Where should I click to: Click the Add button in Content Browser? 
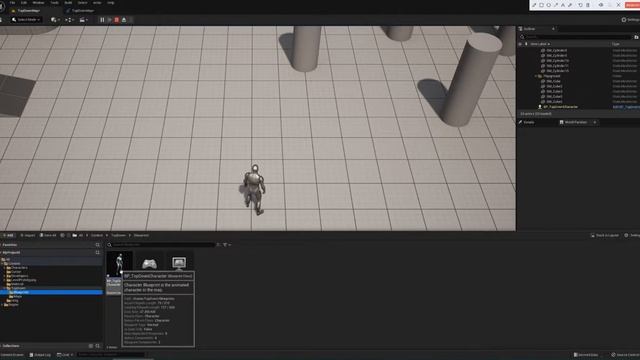[7, 236]
